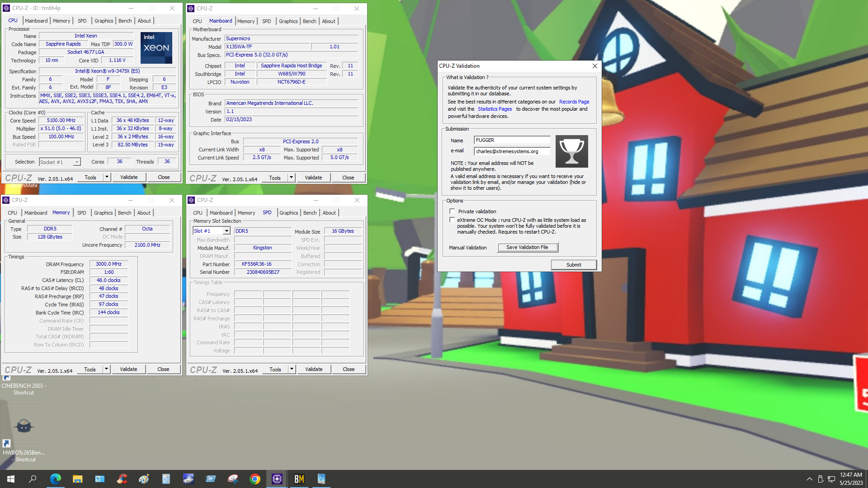Open control panel icon next to File Explorer
This screenshot has width=868, height=488.
click(100, 479)
